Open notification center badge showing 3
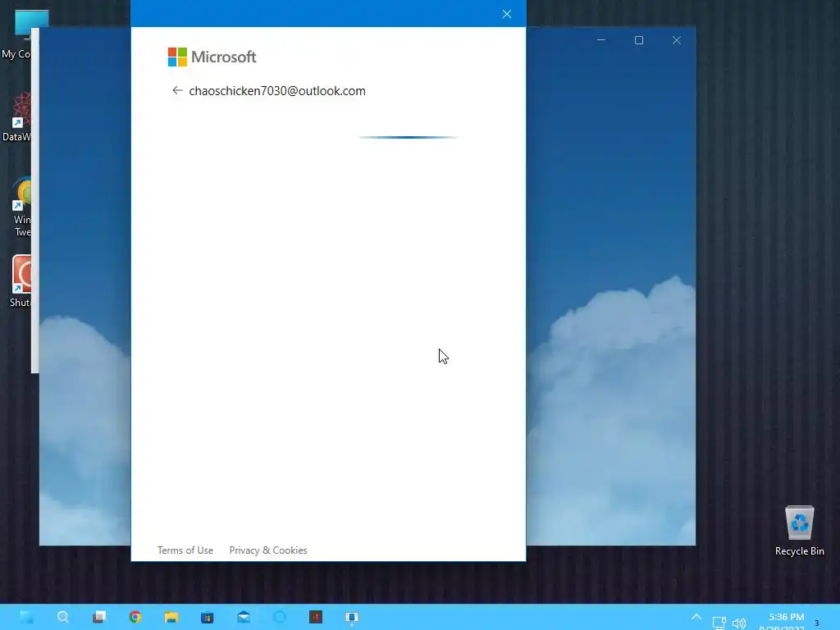This screenshot has width=840, height=630. (x=817, y=623)
